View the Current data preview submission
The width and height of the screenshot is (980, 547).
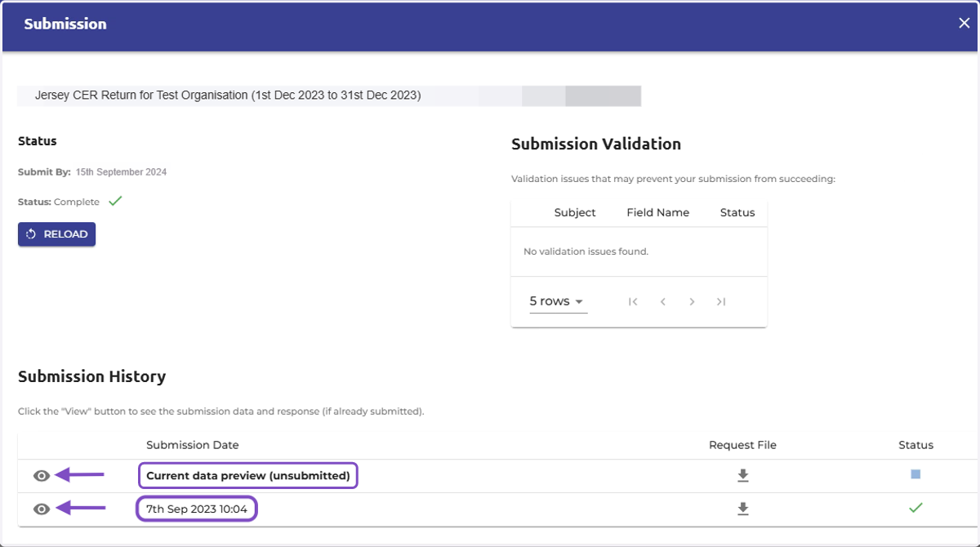42,476
